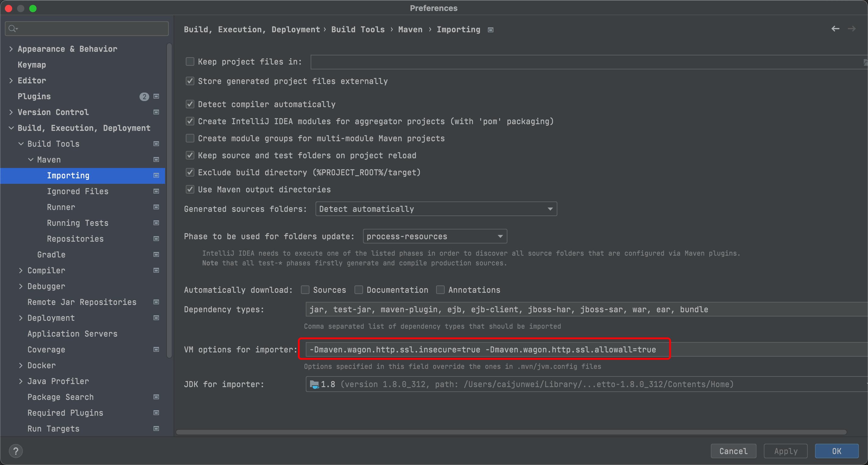Click the project icon next to Plugins
The image size is (868, 465).
coord(156,96)
